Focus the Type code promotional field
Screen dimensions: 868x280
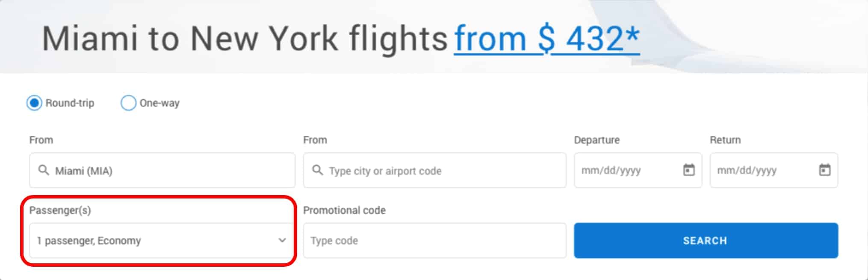coord(435,240)
